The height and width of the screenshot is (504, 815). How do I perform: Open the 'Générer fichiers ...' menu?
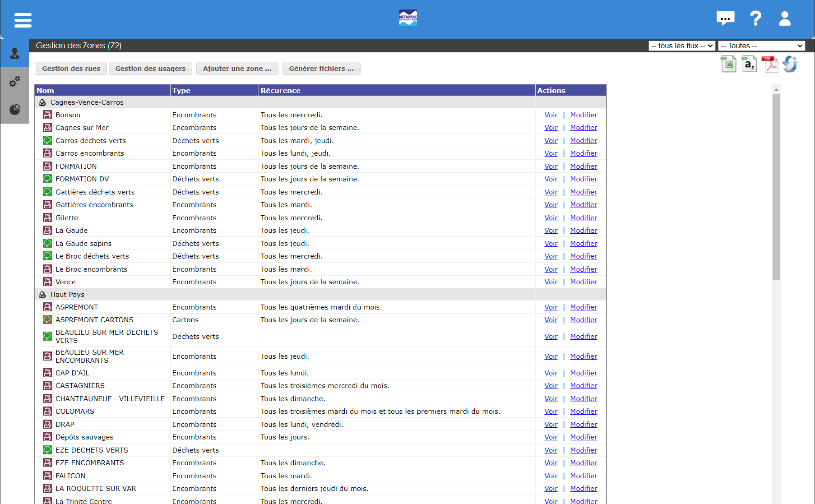(x=321, y=69)
